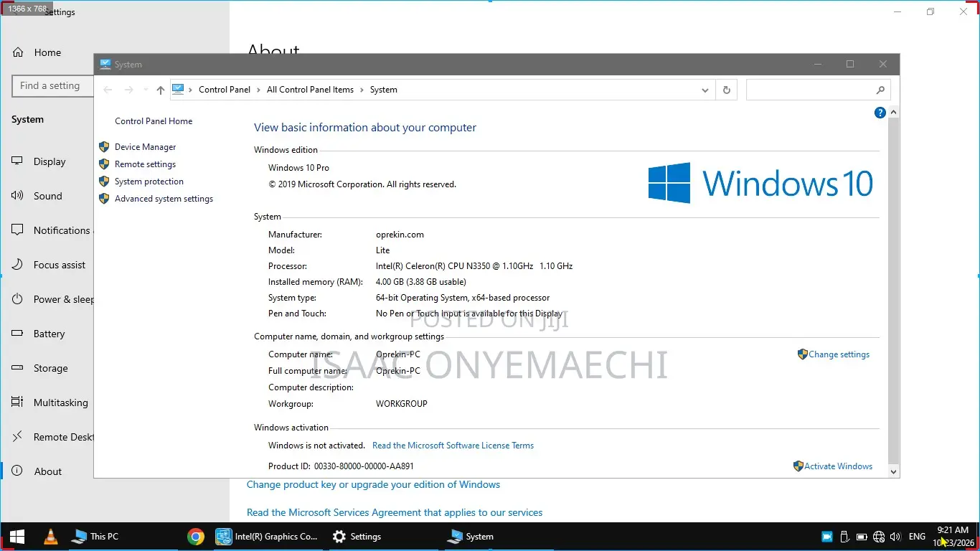Expand the chevron after All Control Panel Items
Image resolution: width=980 pixels, height=551 pixels.
click(362, 90)
